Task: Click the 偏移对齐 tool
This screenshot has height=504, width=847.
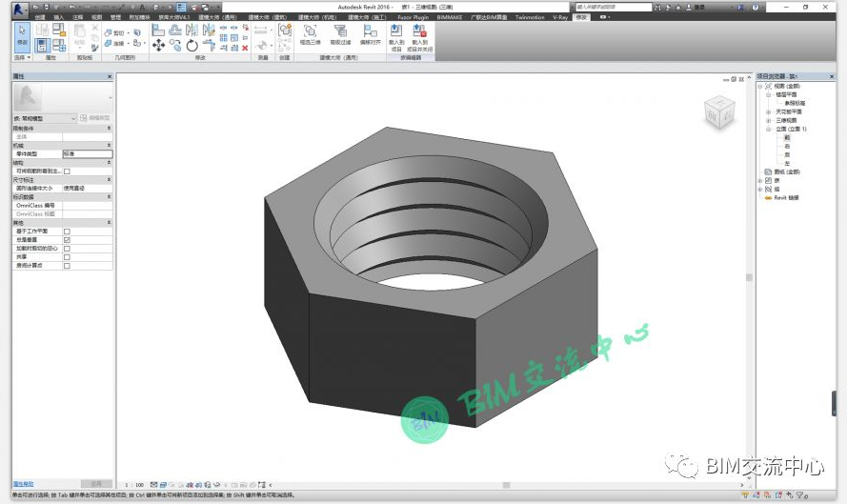Action: click(x=370, y=34)
